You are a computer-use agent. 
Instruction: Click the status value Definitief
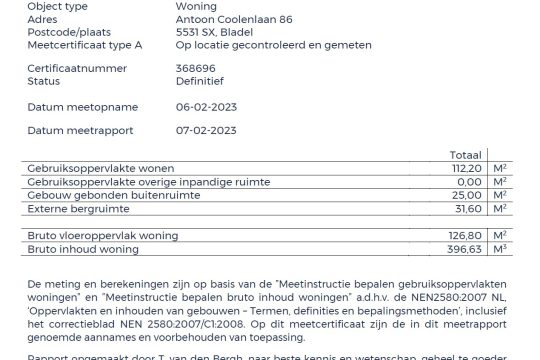tap(200, 81)
